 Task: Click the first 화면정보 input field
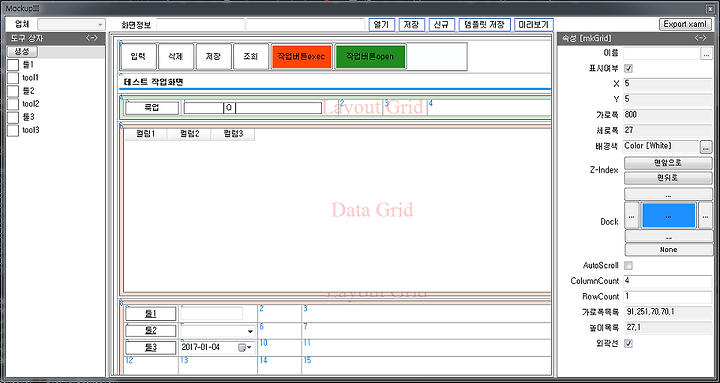tap(200, 25)
